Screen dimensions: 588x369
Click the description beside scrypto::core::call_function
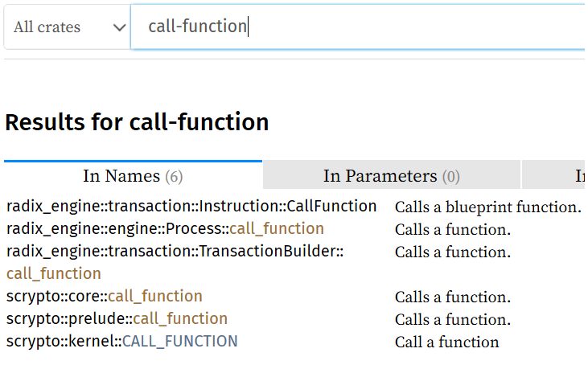[x=452, y=297]
